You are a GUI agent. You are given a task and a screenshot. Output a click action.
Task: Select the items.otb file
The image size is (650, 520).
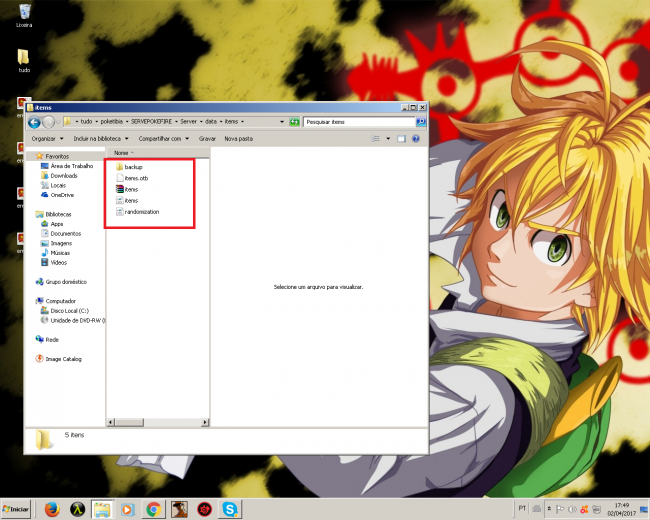click(x=137, y=178)
